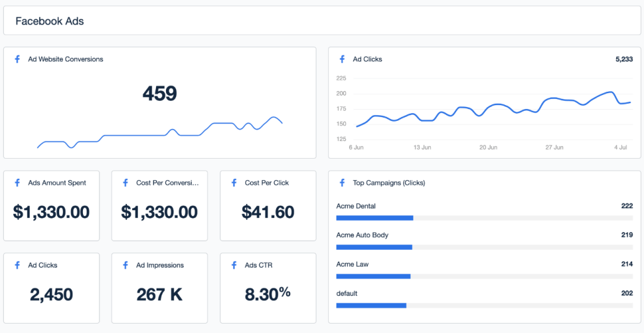Click the 8.30% CTR value
644x333 pixels.
coord(268,293)
